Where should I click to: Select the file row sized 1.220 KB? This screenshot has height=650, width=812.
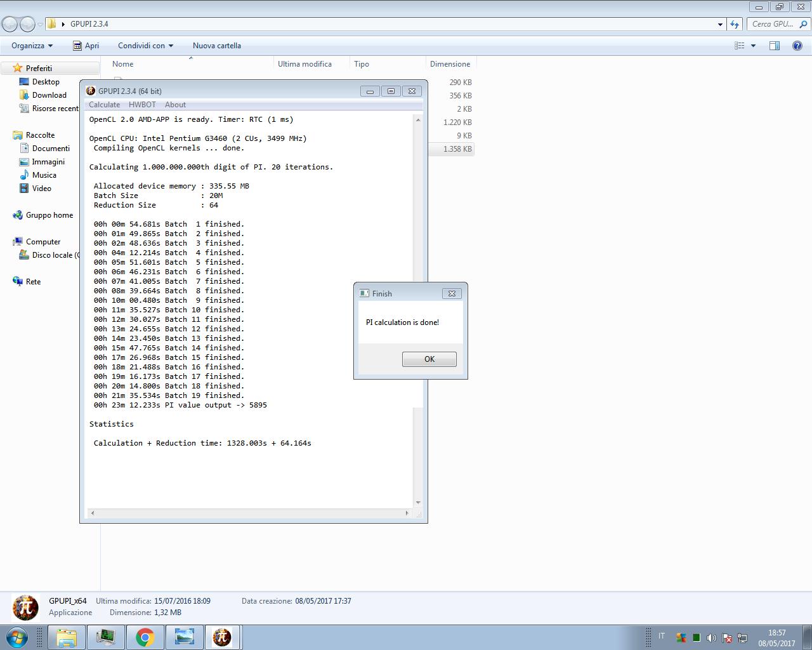point(451,123)
